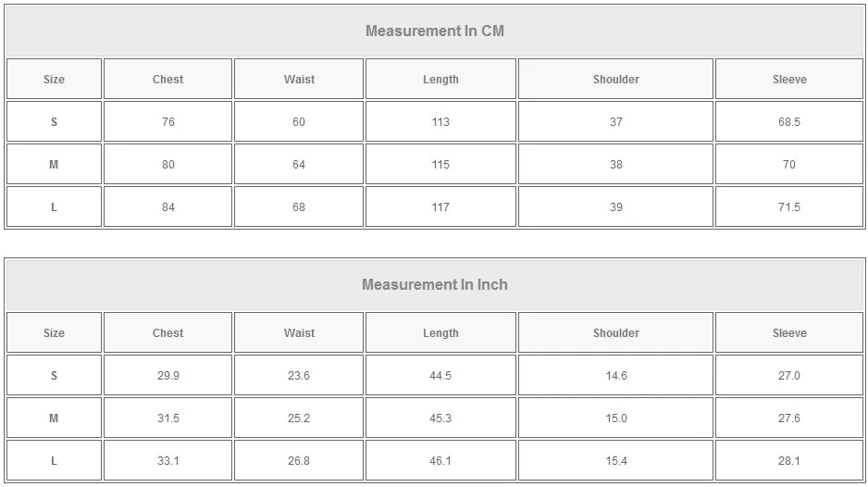The height and width of the screenshot is (487, 868).
Task: Click sleeve value 68.5 cell
Action: (789, 122)
